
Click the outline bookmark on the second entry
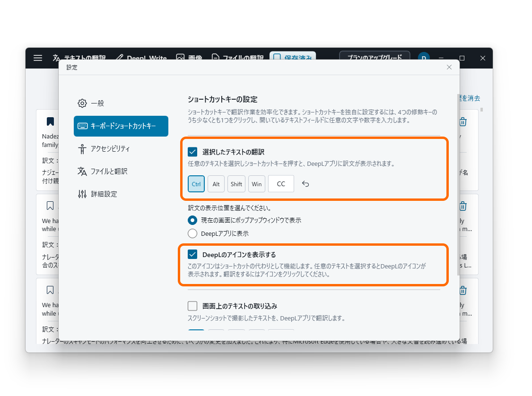[50, 206]
